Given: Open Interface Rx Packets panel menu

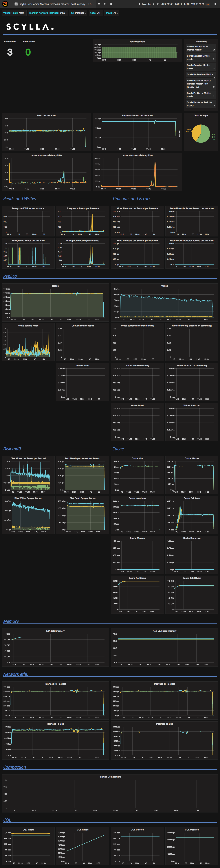Looking at the screenshot, I should click(55, 684).
